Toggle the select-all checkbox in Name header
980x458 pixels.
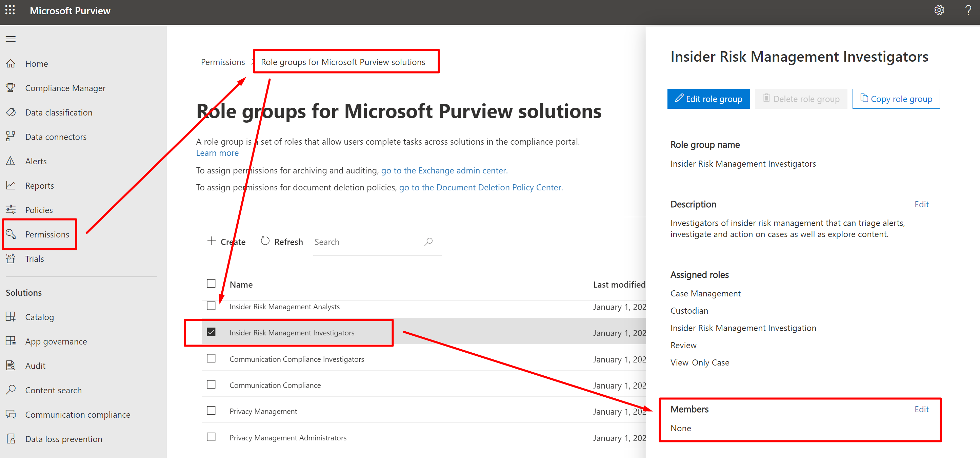pyautogui.click(x=211, y=284)
